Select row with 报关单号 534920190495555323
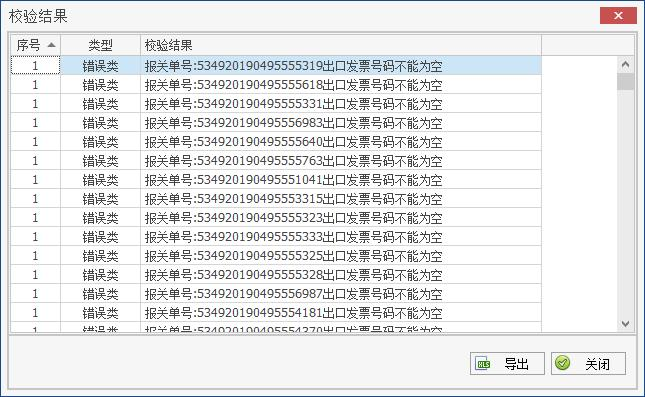Viewport: 645px width, 397px height. [276, 218]
